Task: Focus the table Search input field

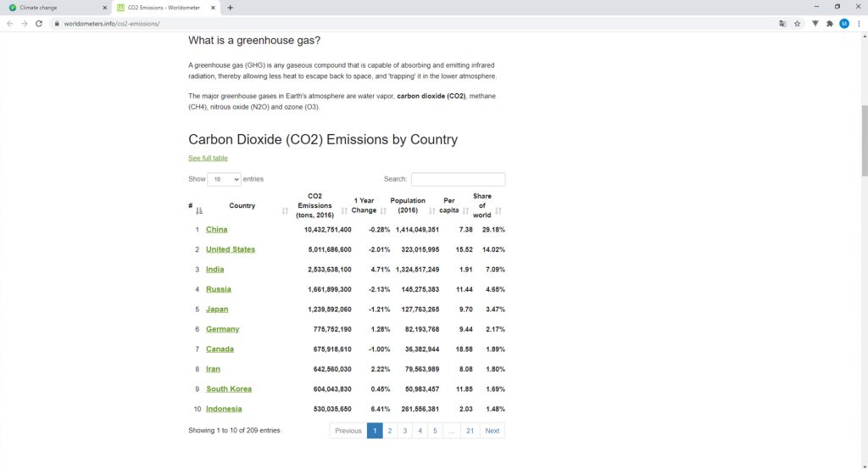Action: pos(458,180)
